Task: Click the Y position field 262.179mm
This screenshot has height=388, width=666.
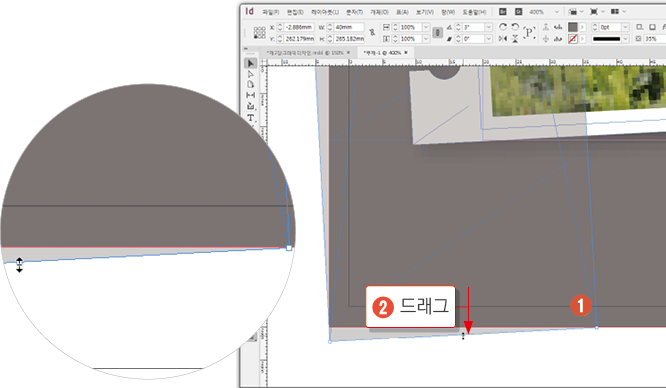Action: (299, 39)
